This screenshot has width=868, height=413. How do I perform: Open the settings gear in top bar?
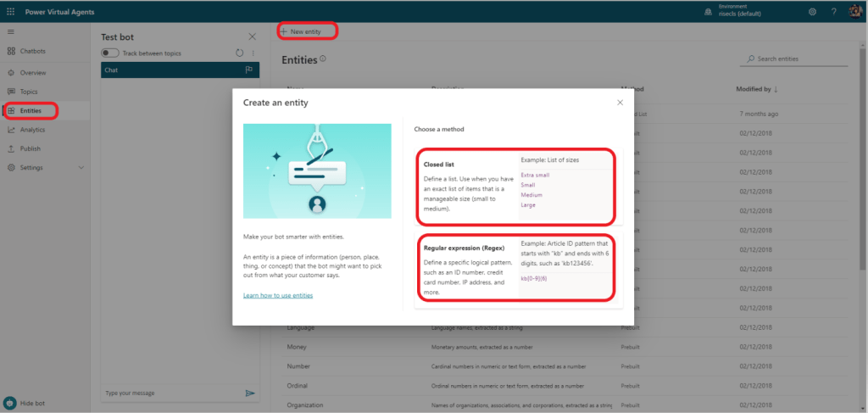click(x=812, y=12)
